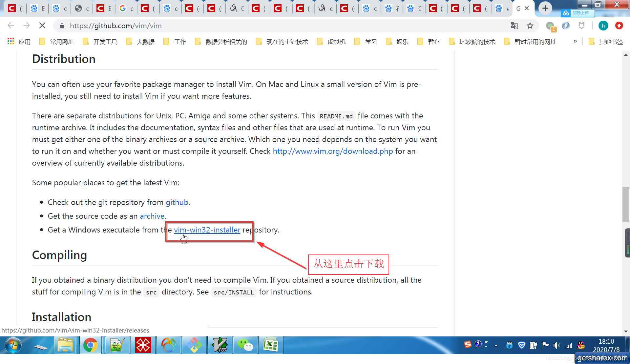Show hidden system tray icons
The width and height of the screenshot is (630, 364).
[x=496, y=345]
